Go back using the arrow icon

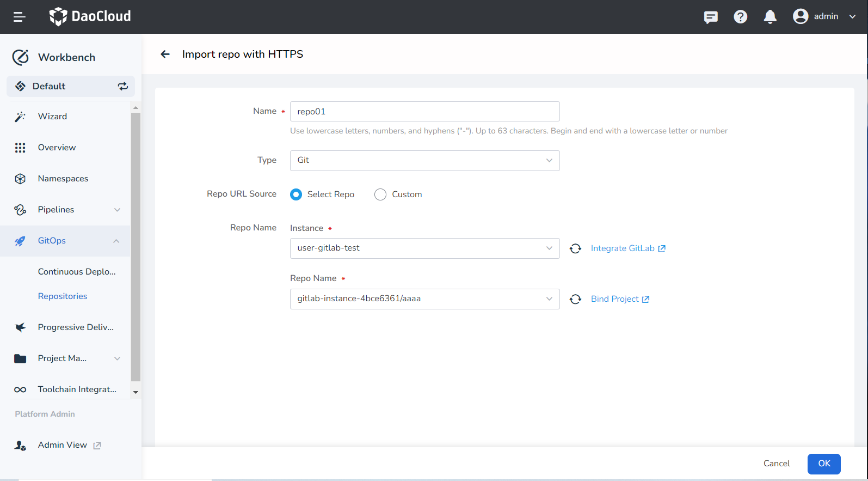[x=165, y=54]
